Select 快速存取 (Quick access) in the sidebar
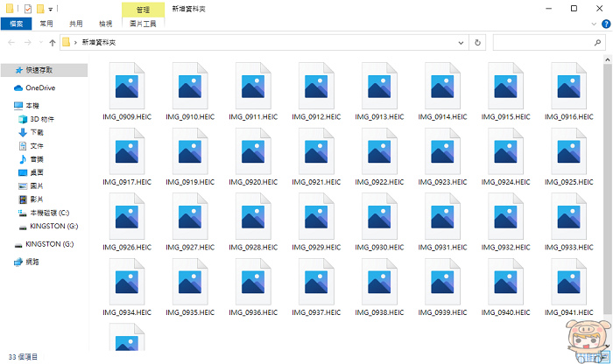Image resolution: width=613 pixels, height=364 pixels. point(39,69)
